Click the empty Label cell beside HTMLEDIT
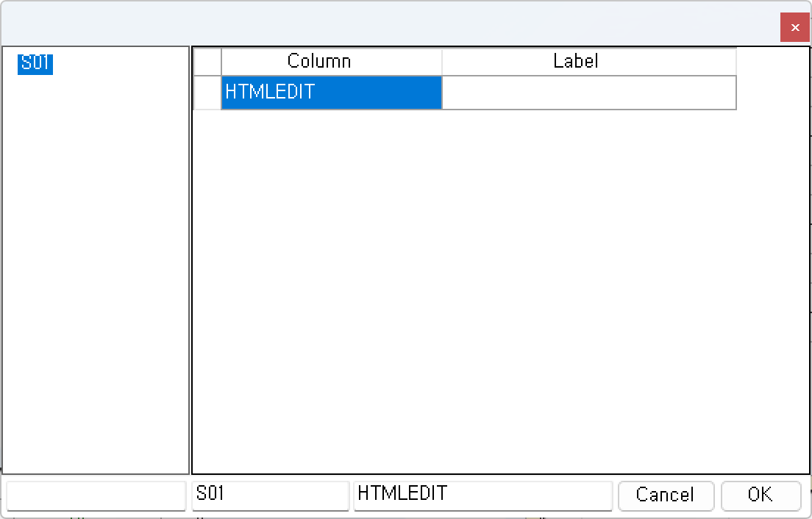812x519 pixels. pos(588,93)
